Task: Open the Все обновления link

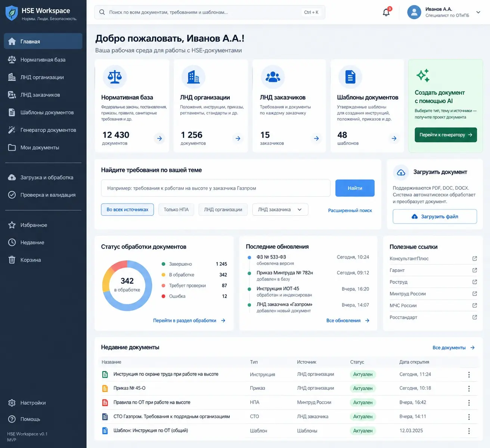Action: pos(348,321)
